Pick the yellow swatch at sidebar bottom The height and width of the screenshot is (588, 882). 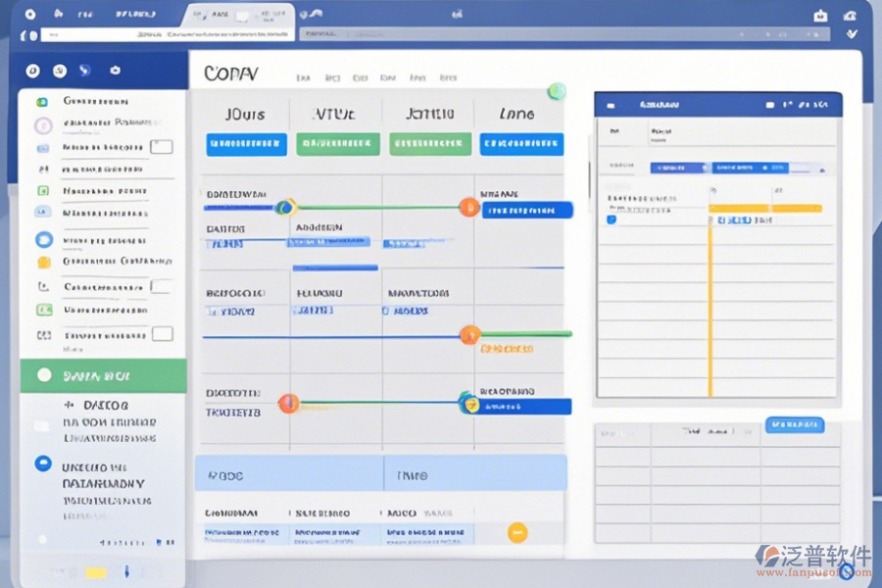pos(96,572)
